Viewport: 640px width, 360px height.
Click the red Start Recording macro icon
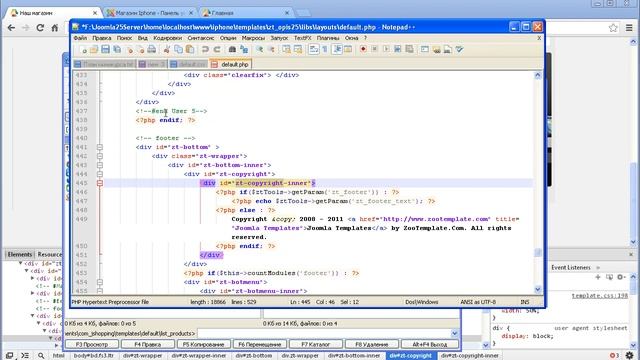coord(363,49)
